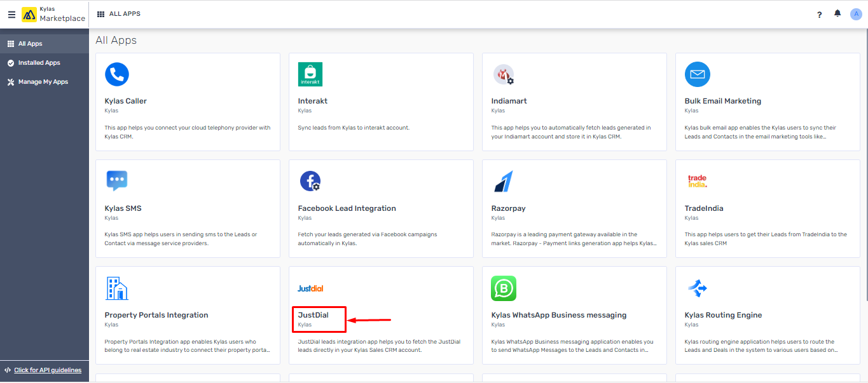Viewport: 868px width, 383px height.
Task: Click the Razorpay description text
Action: 574,239
